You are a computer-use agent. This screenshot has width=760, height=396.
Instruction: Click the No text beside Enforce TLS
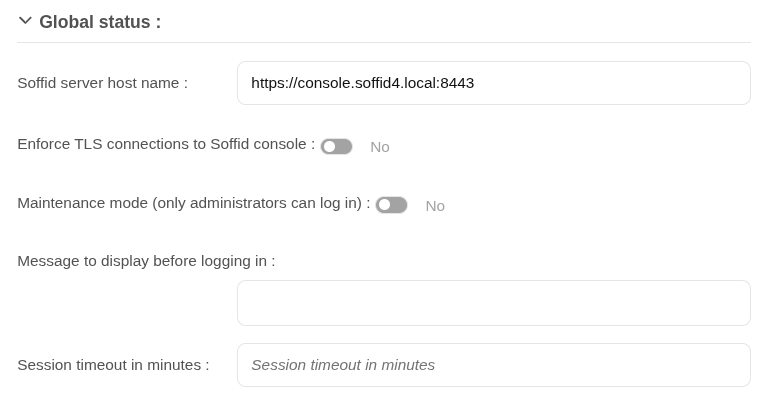(x=380, y=147)
